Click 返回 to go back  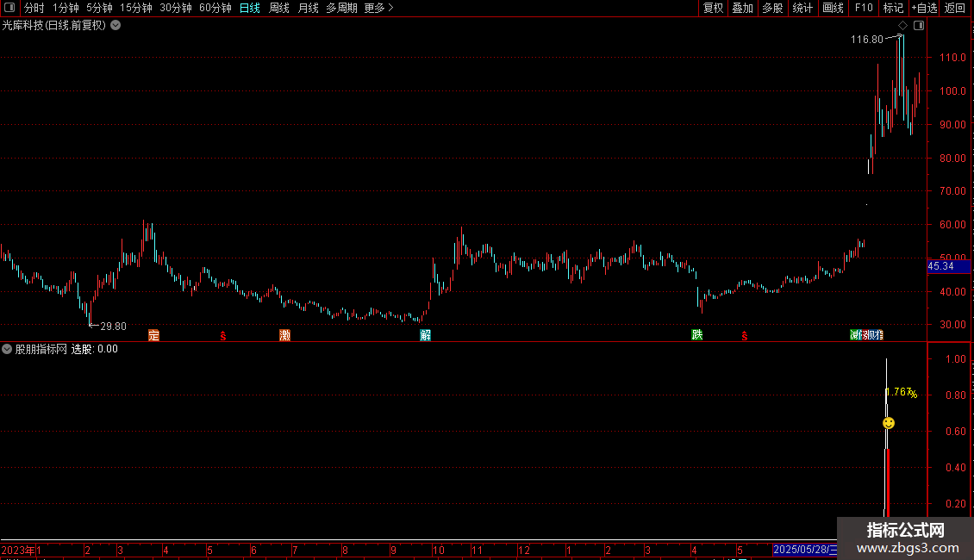955,8
